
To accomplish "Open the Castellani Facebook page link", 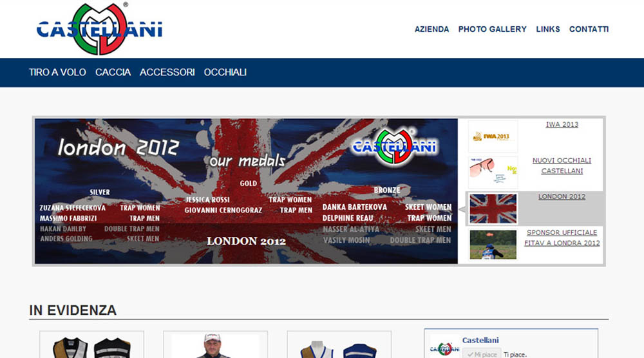I will tap(480, 341).
